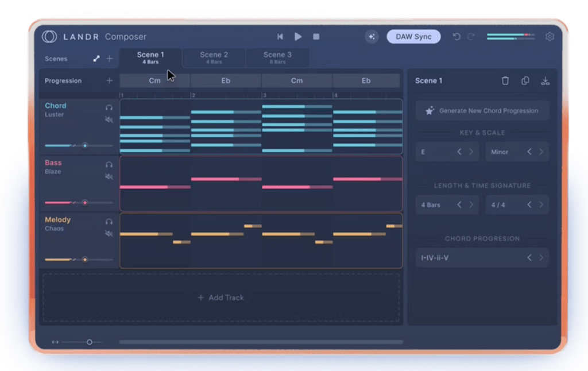The width and height of the screenshot is (588, 371).
Task: Add a chord to the Progression
Action: point(110,80)
